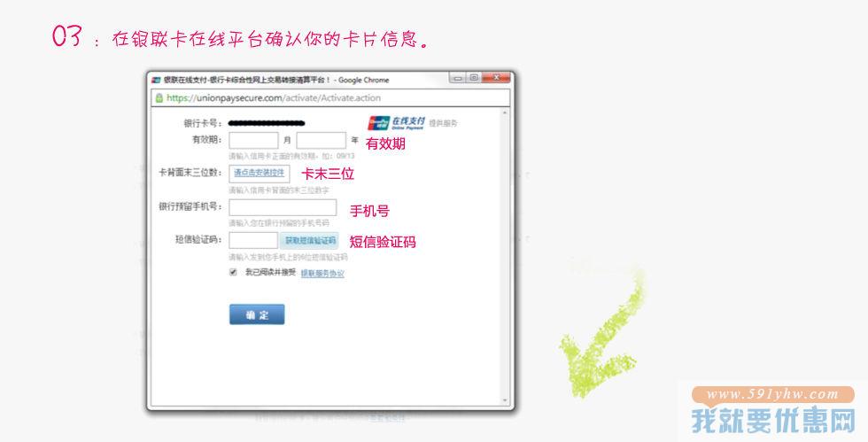Click the masked bank card number
Screen dimensions: 868x442
[x=267, y=123]
